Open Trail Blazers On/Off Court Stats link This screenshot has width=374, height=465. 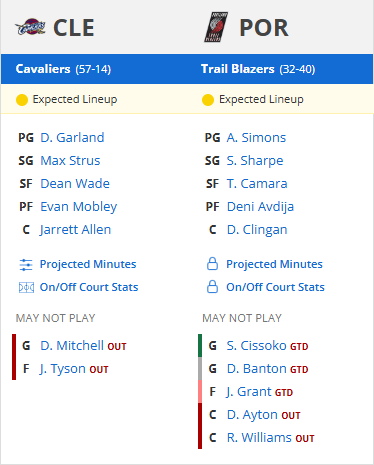275,287
